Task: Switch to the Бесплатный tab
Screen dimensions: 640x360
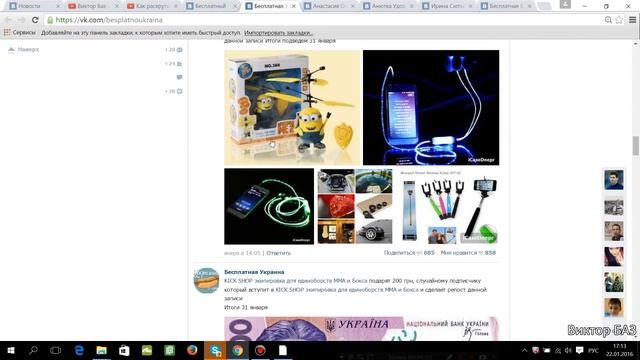Action: click(x=210, y=6)
